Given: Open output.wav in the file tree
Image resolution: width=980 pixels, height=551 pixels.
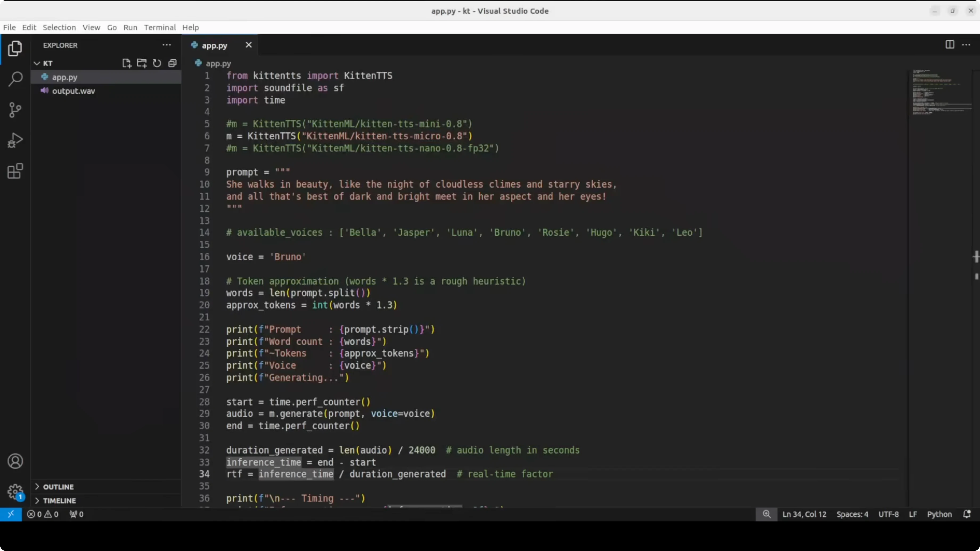Looking at the screenshot, I should pyautogui.click(x=73, y=91).
